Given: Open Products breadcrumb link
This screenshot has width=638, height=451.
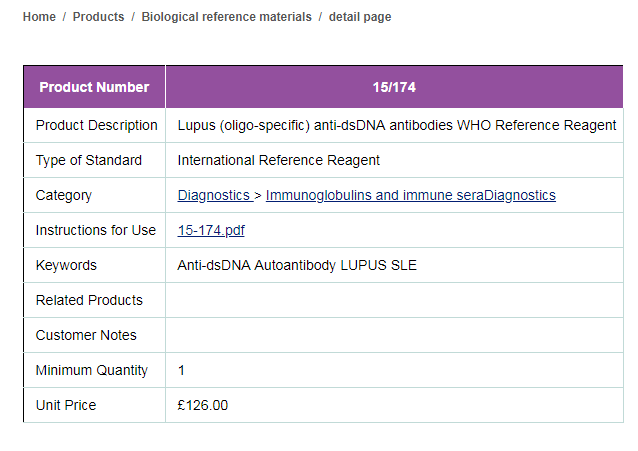Looking at the screenshot, I should tap(98, 17).
